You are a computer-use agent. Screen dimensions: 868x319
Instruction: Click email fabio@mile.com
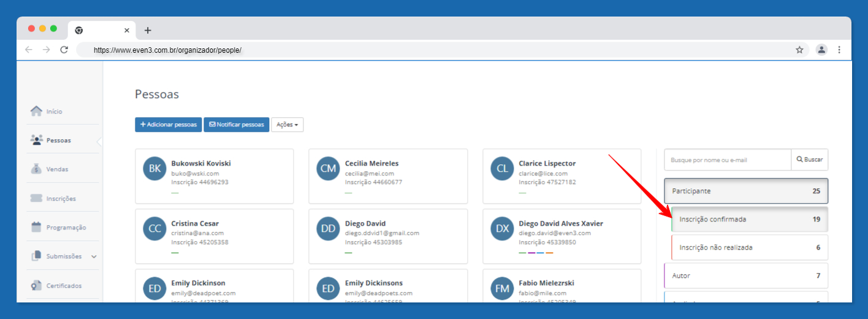pos(543,293)
